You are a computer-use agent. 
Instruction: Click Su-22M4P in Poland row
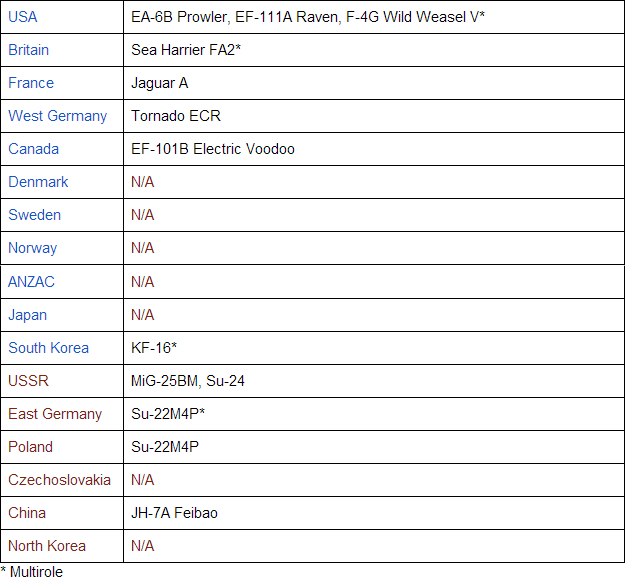(x=374, y=447)
